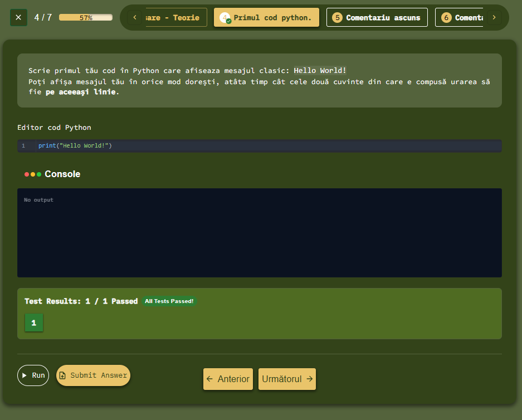Open test case 1 result box
The height and width of the screenshot is (420, 522).
tap(34, 323)
